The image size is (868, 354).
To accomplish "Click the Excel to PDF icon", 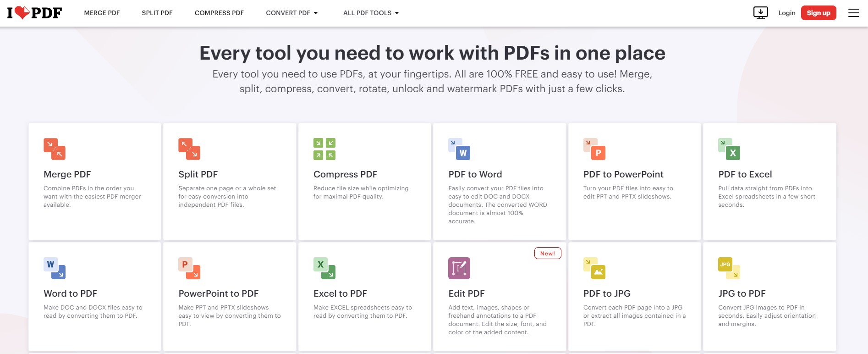I will (x=324, y=268).
